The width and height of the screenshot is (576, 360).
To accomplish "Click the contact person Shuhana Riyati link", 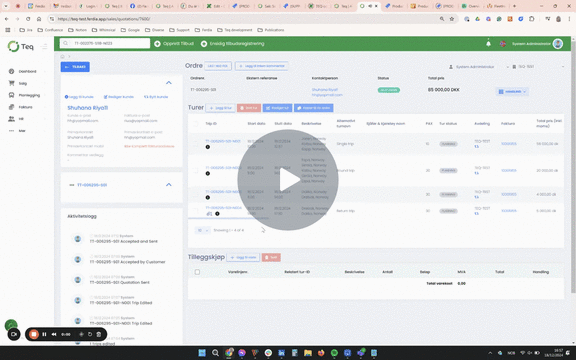I will (325, 90).
